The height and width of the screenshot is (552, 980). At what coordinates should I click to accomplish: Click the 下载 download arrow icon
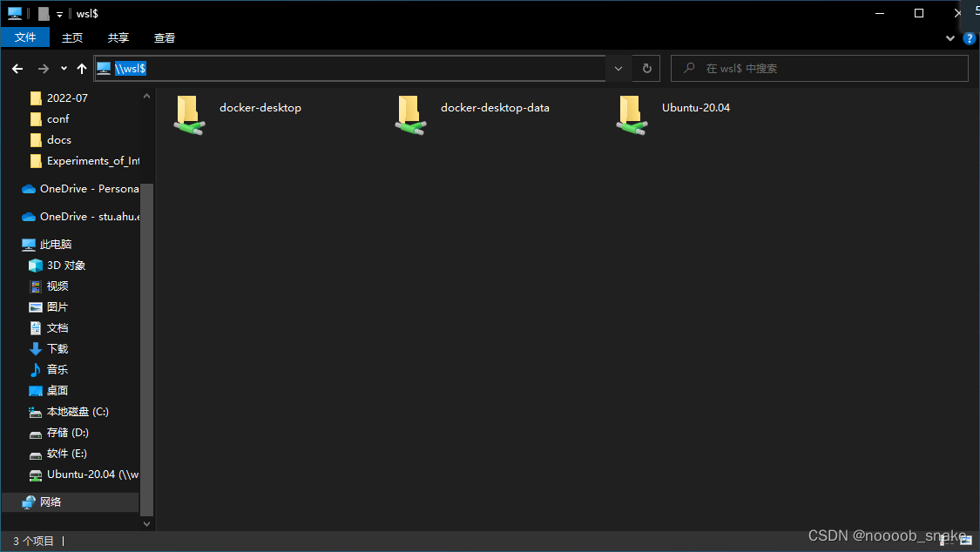pos(36,349)
